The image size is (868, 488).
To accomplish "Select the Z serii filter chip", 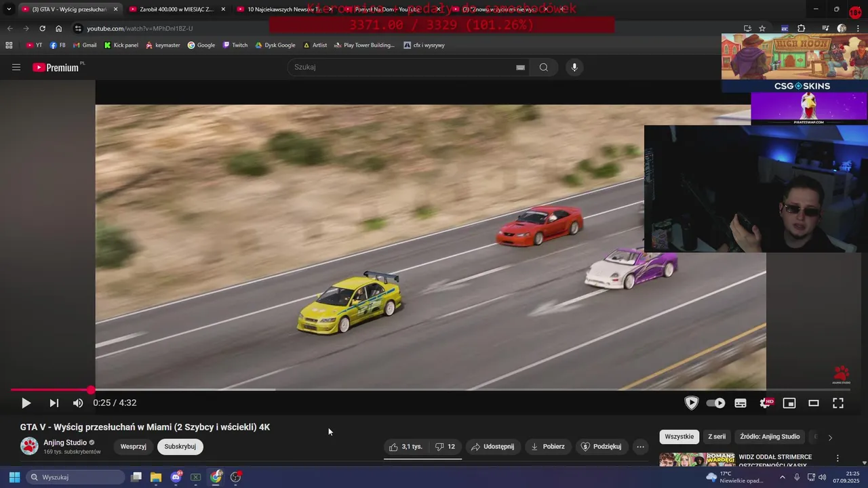I will tap(717, 436).
